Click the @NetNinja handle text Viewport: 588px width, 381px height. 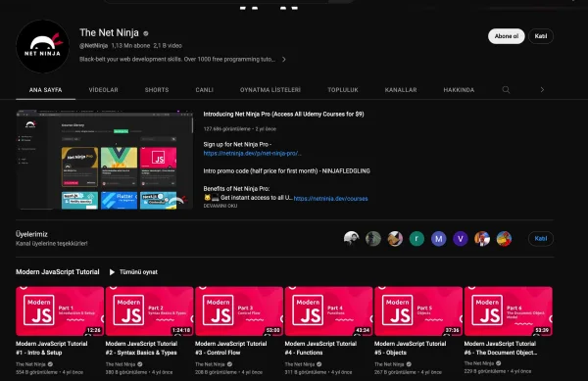click(x=94, y=46)
